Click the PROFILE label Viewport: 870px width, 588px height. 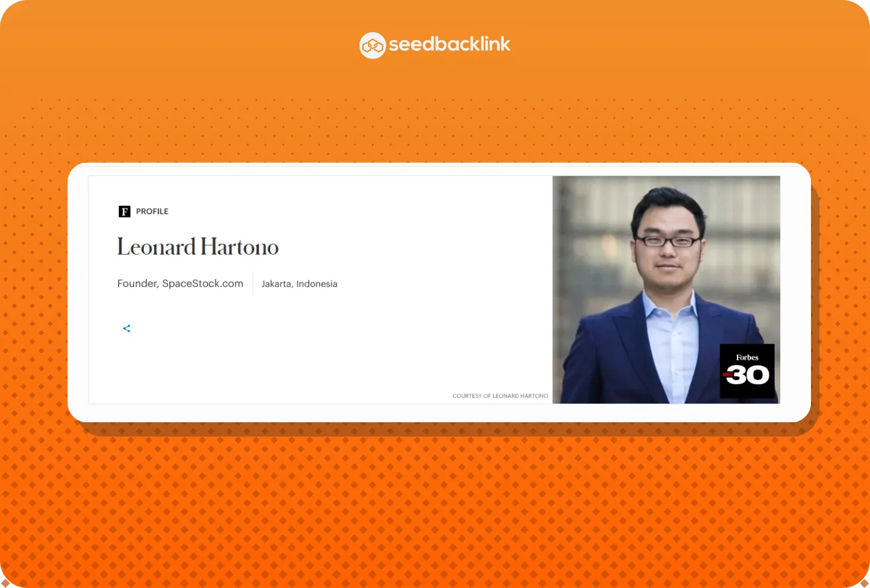pyautogui.click(x=152, y=212)
